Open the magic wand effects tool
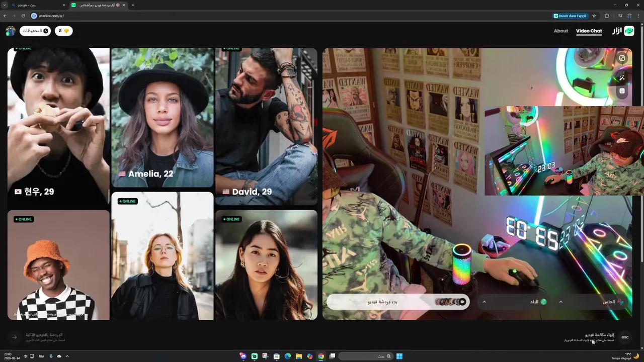 point(622,78)
